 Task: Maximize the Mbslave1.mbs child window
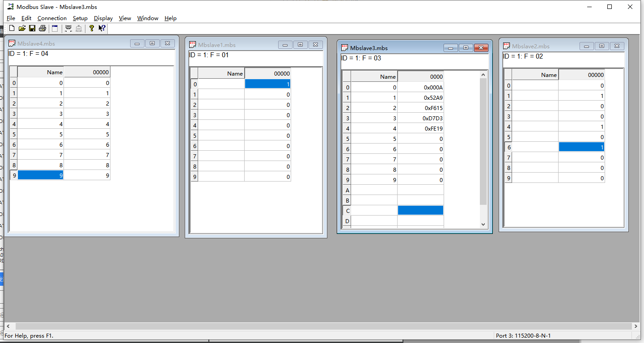300,45
